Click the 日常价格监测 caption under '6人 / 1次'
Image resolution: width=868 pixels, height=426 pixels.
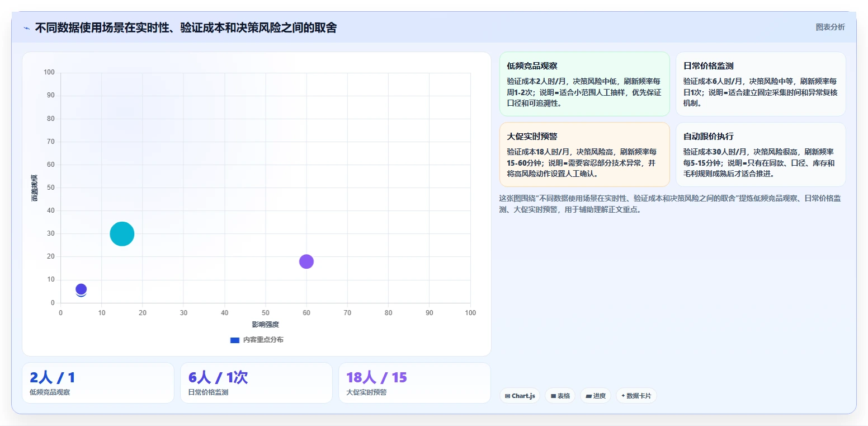[208, 392]
